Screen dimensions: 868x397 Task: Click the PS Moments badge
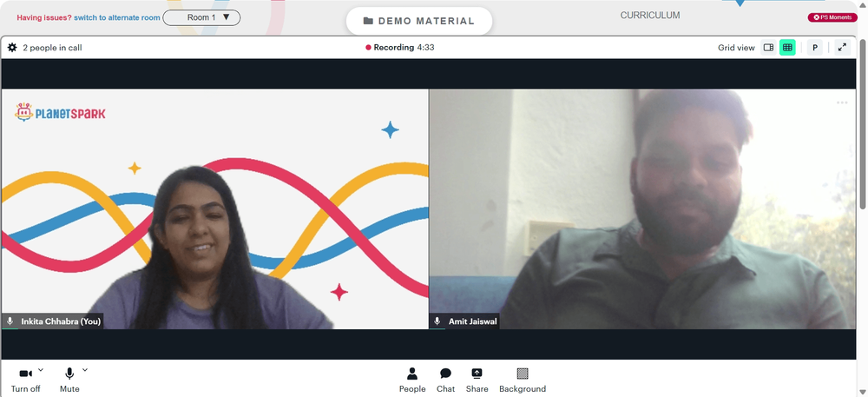click(x=832, y=17)
